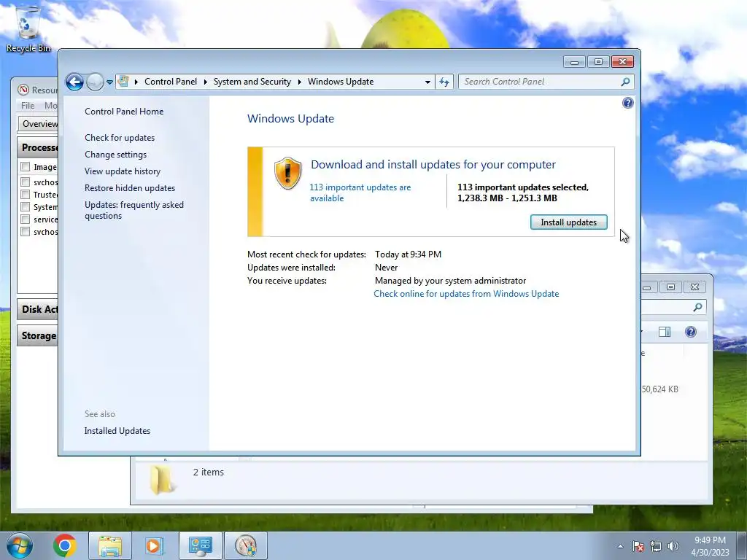
Task: Open Windows Media Player taskbar icon
Action: [x=154, y=545]
